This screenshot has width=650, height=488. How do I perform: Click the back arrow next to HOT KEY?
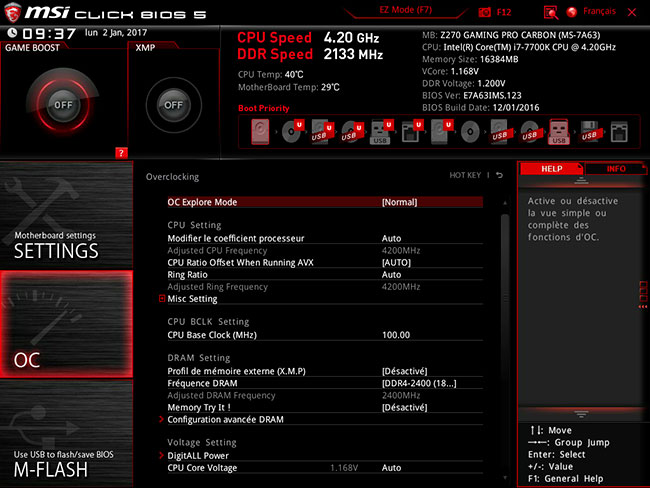(x=500, y=176)
